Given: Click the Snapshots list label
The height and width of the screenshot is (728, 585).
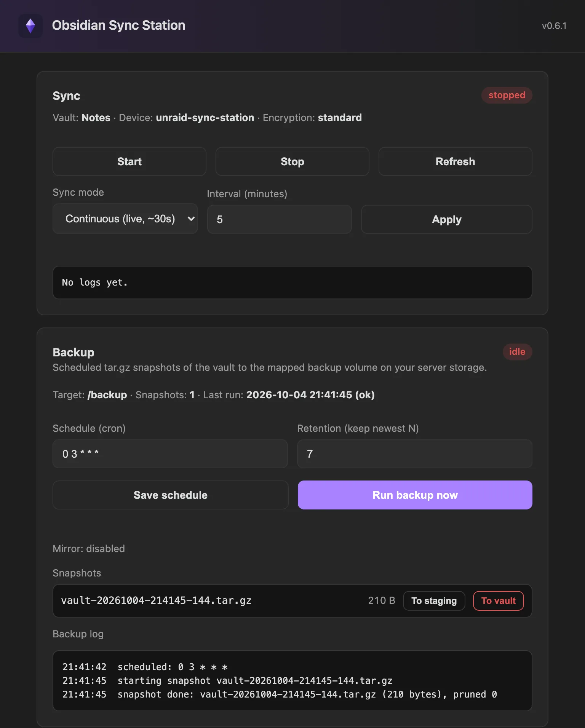Looking at the screenshot, I should coord(77,573).
